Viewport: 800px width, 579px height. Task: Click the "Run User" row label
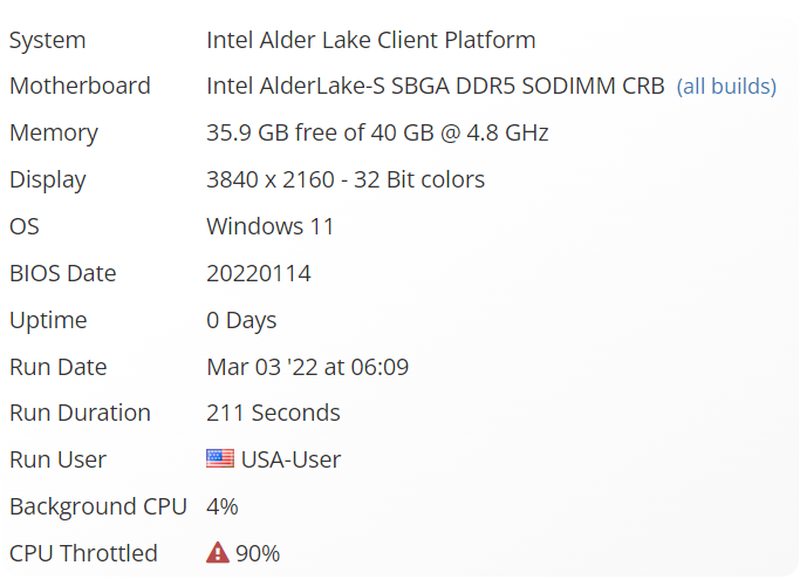(58, 460)
